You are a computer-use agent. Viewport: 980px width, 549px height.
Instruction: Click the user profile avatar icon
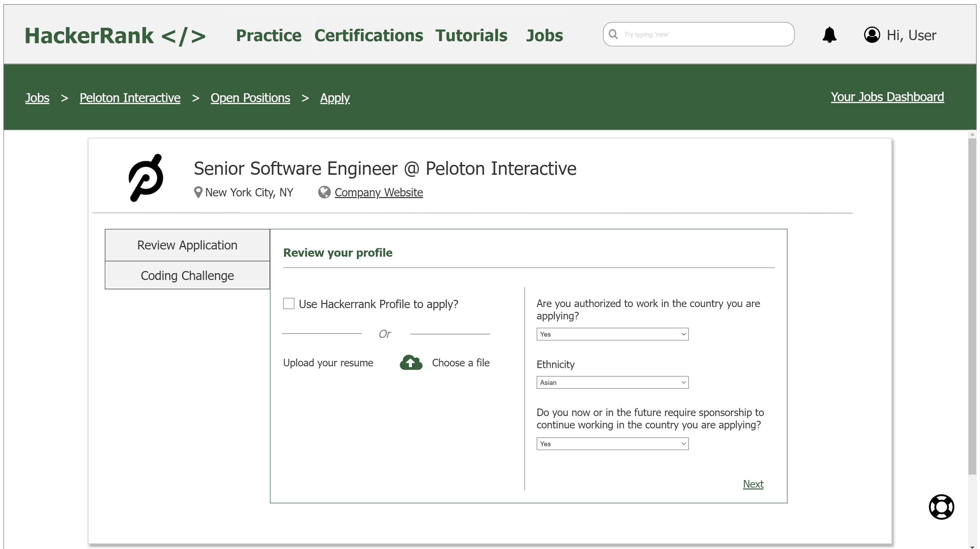[x=872, y=35]
